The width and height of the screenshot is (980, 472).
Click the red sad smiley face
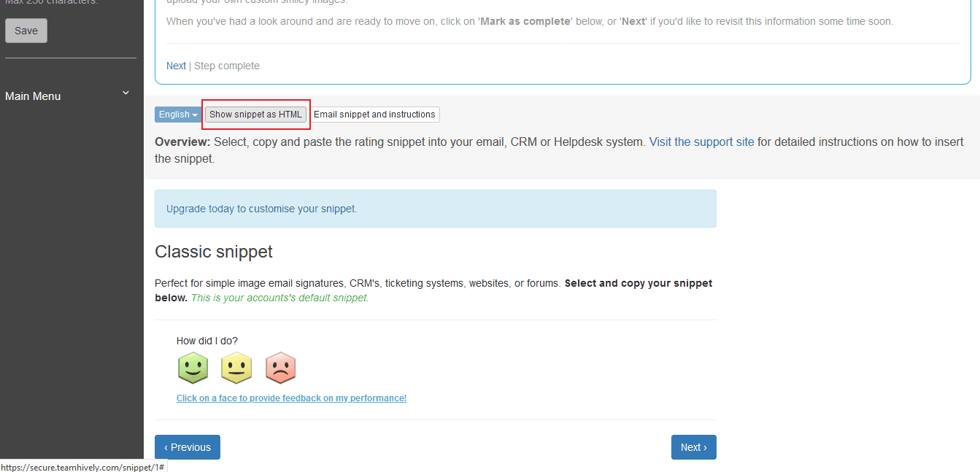pos(280,368)
